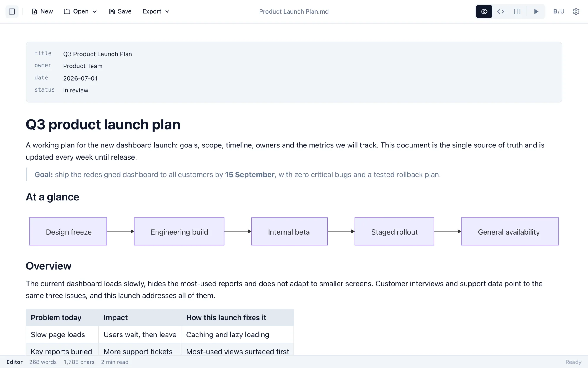Select the Engineering build diagram node
Image resolution: width=588 pixels, height=368 pixels.
179,231
